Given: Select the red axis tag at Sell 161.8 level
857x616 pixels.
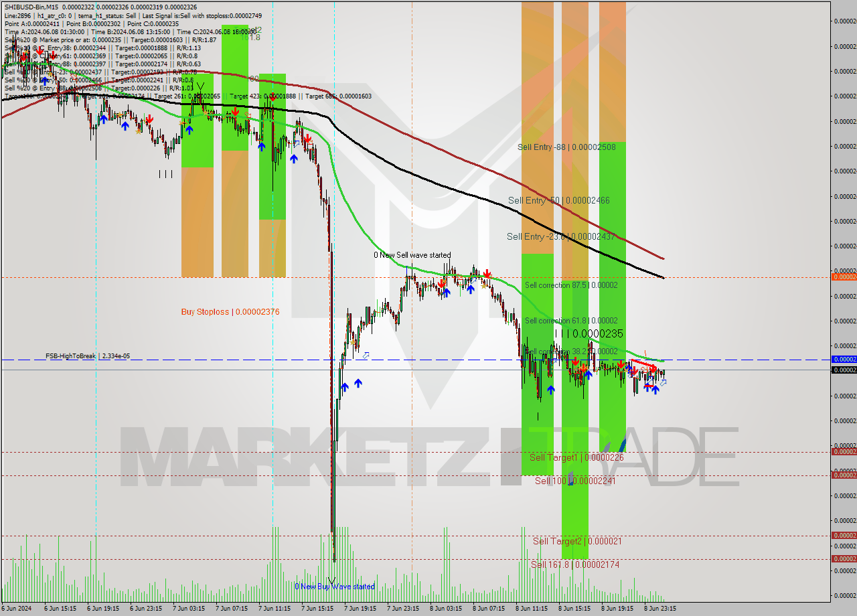Looking at the screenshot, I should (x=844, y=559).
